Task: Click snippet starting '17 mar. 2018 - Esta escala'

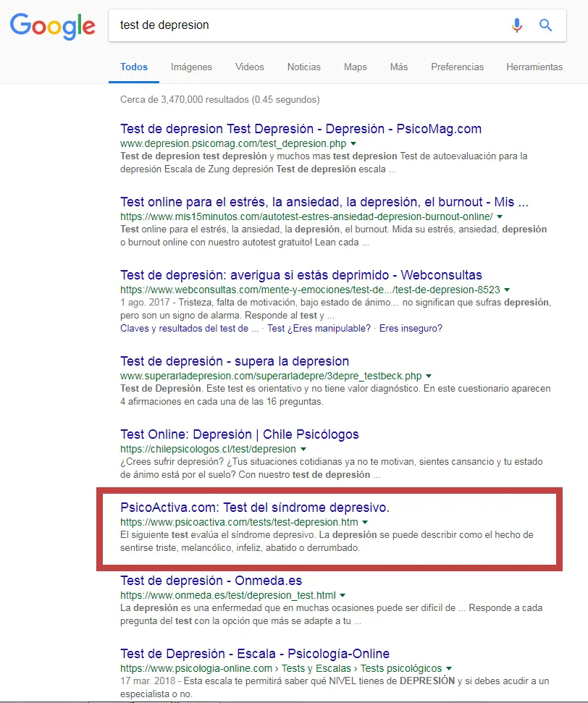Action: (335, 687)
